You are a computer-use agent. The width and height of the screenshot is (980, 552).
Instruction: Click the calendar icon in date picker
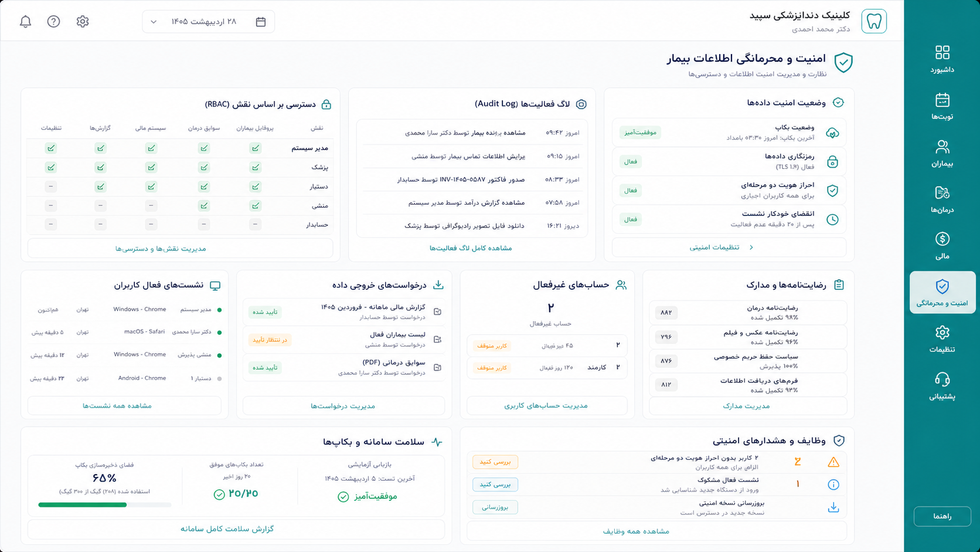[261, 22]
